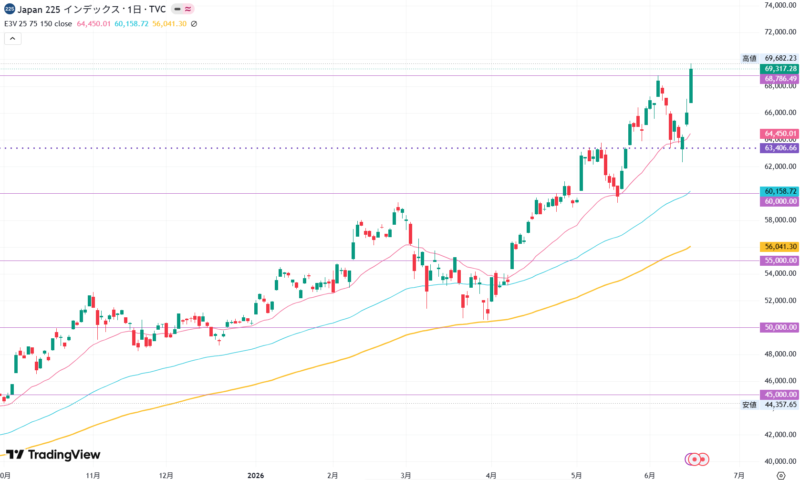Viewport: 800px width, 480px height.
Task: Click the purple 55,000.00 line label
Action: coord(779,260)
